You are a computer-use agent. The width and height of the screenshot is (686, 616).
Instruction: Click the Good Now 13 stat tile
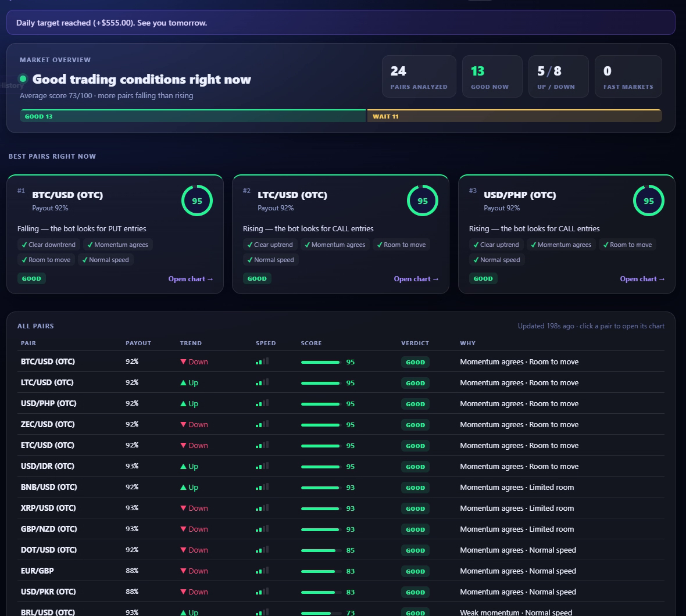point(492,77)
